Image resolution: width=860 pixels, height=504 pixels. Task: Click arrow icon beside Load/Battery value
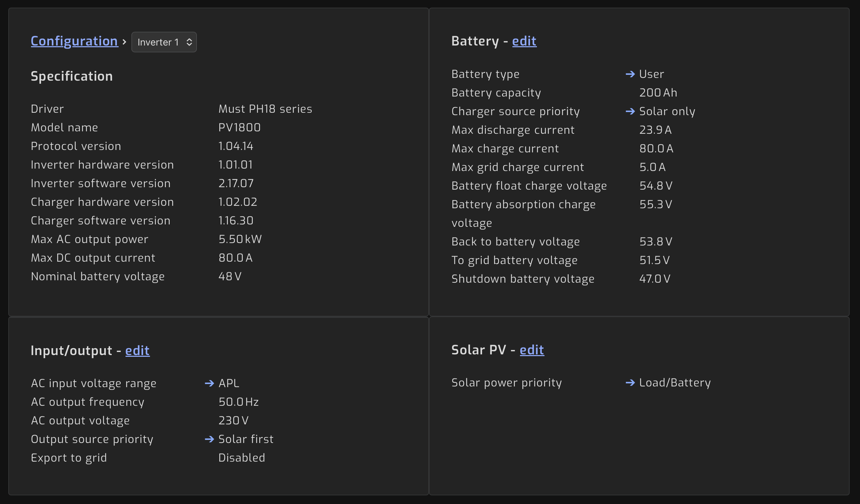[630, 383]
